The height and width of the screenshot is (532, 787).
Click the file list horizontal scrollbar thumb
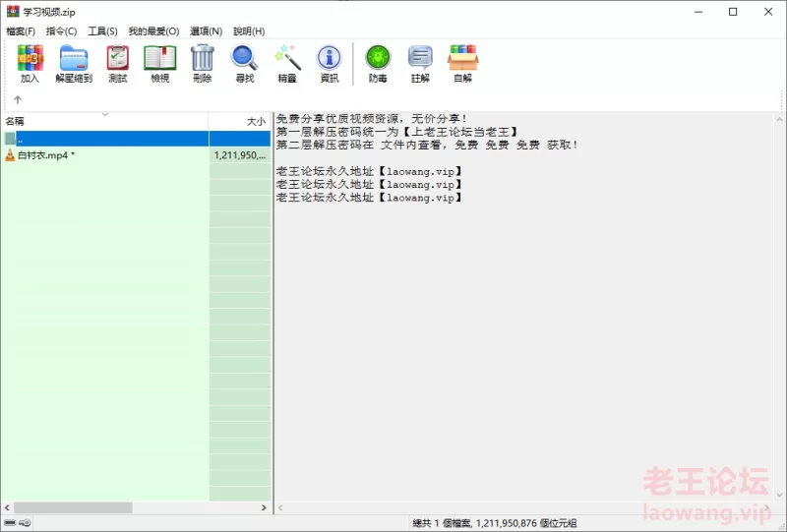(73, 508)
